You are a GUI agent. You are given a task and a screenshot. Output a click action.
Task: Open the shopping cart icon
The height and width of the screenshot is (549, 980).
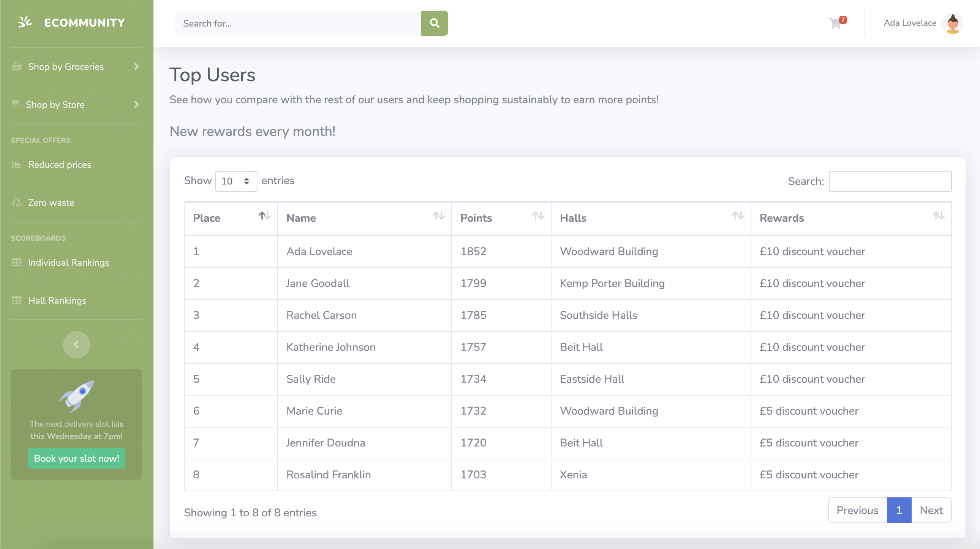click(x=835, y=24)
